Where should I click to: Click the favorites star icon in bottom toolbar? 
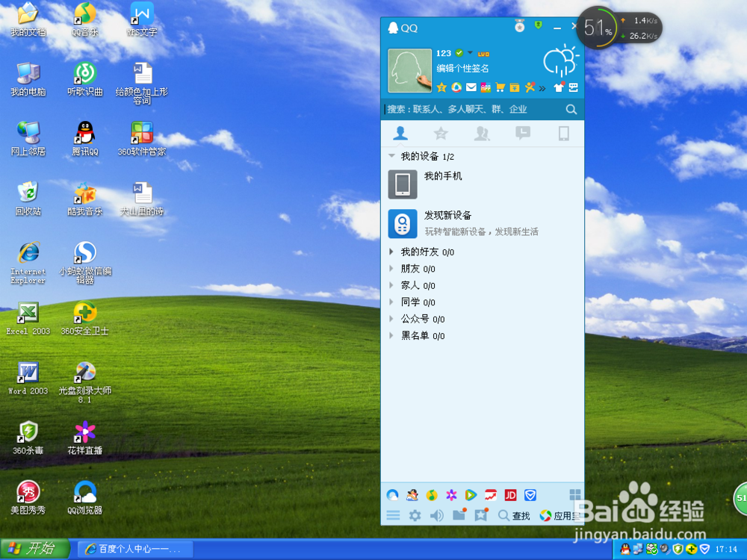[x=480, y=515]
